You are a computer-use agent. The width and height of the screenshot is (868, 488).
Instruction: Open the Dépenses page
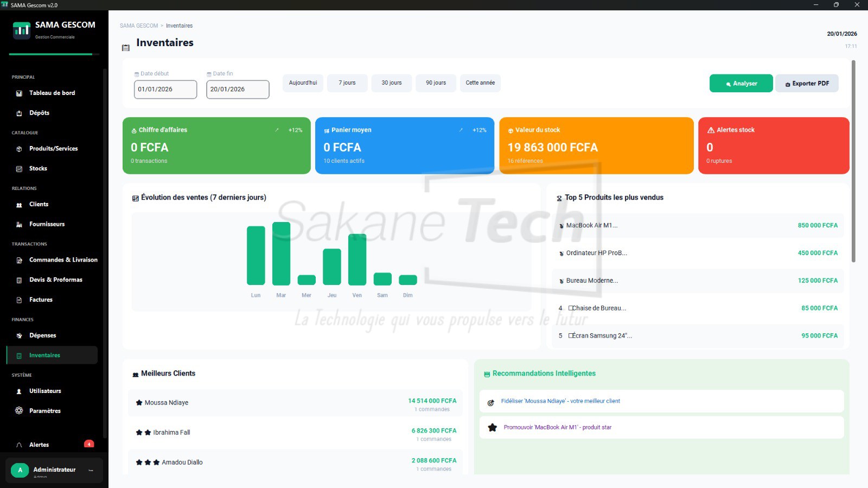pyautogui.click(x=42, y=335)
